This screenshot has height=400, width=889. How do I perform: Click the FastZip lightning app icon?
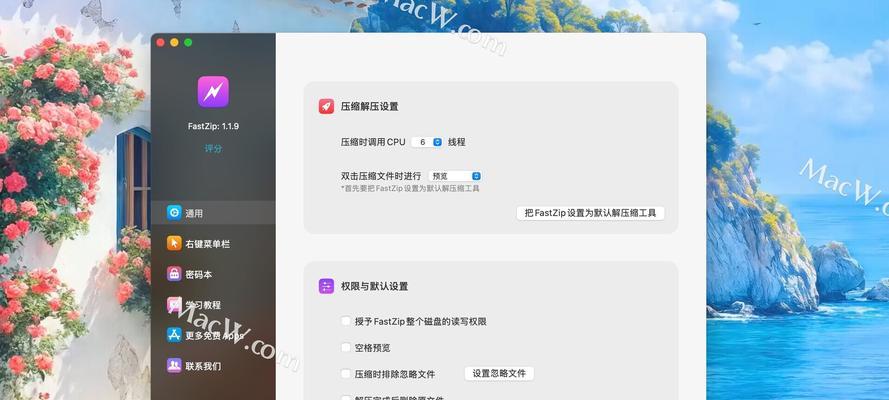click(213, 92)
